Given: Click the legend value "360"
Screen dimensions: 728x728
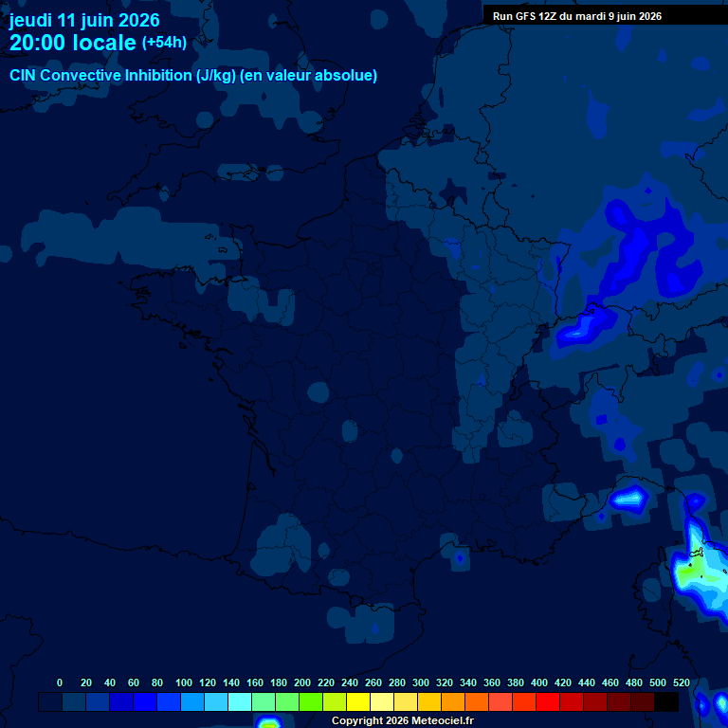Looking at the screenshot, I should point(492,682).
